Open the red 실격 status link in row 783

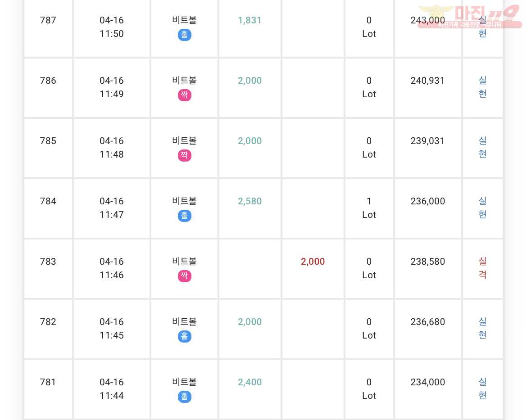tap(483, 268)
